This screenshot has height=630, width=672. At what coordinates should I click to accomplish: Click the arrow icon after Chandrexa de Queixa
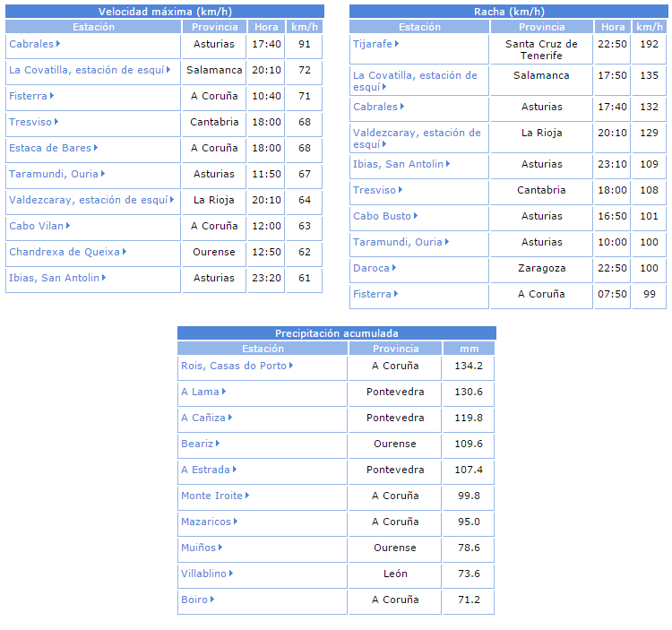pyautogui.click(x=123, y=252)
